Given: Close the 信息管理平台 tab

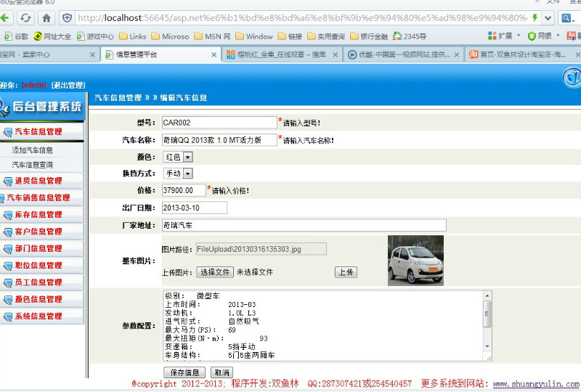Looking at the screenshot, I should pos(214,55).
